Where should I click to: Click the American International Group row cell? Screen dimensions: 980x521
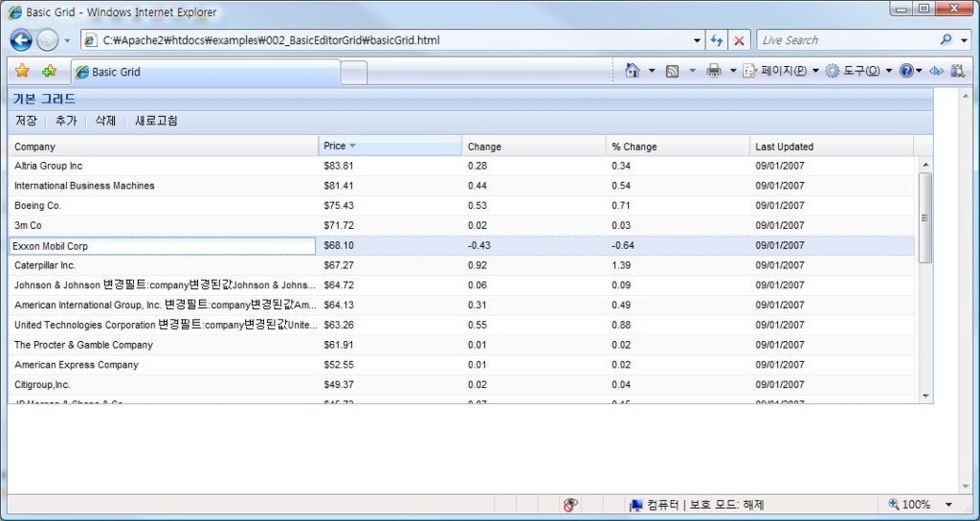163,306
